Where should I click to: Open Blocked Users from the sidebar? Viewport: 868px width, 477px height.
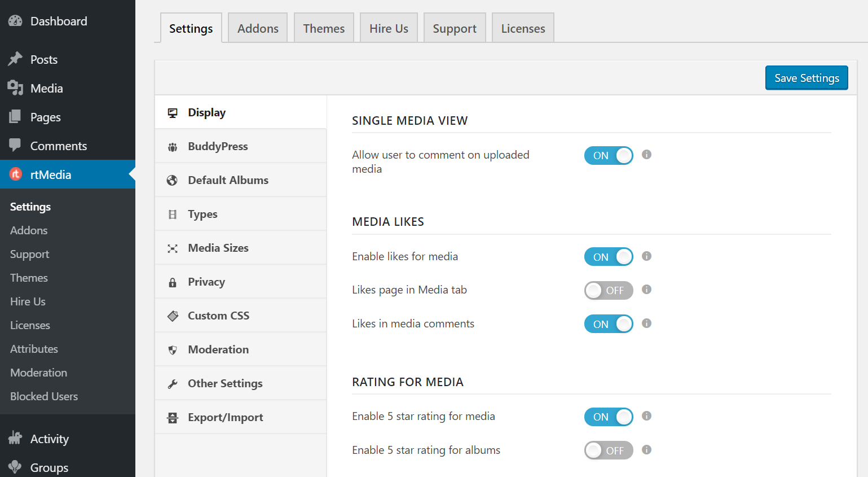(43, 396)
